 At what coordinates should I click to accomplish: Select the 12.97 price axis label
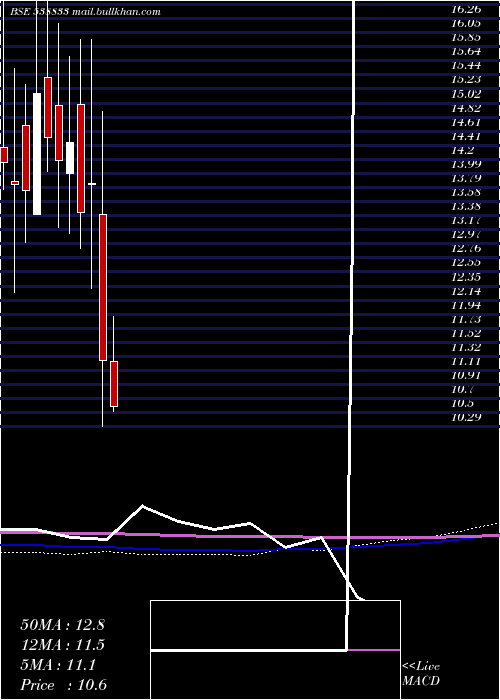466,234
